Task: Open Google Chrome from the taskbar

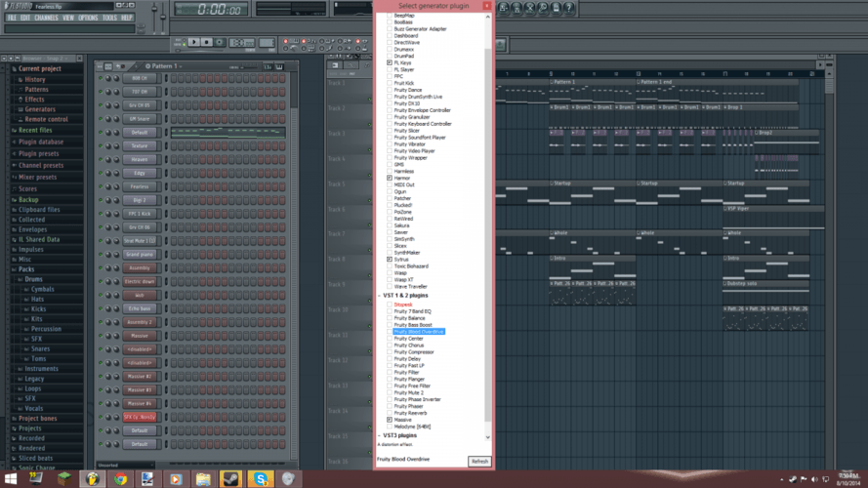Action: click(120, 477)
